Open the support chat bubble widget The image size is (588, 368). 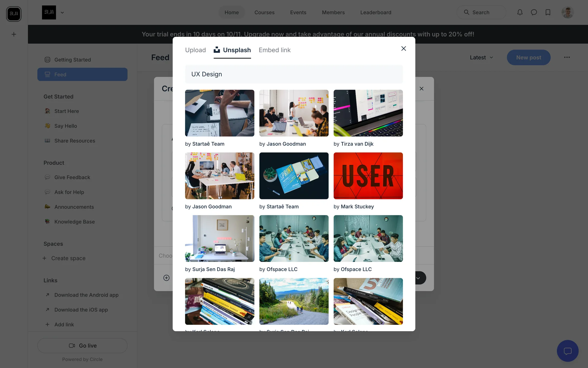tap(567, 351)
